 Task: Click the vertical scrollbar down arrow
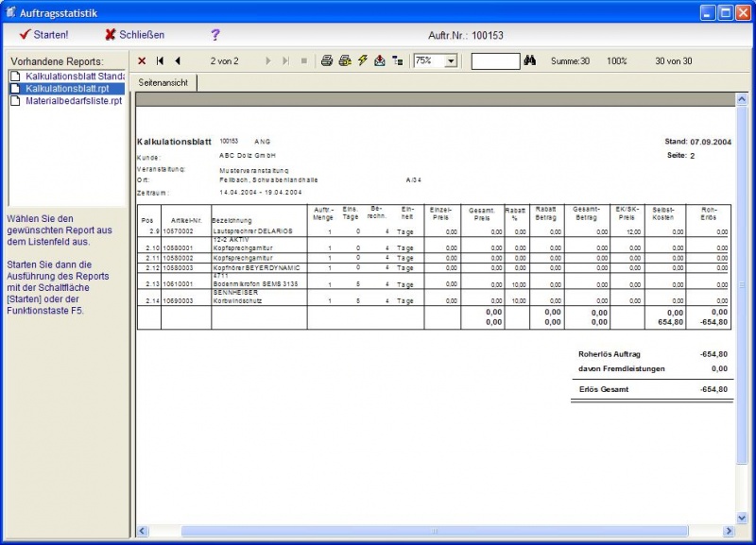pyautogui.click(x=742, y=518)
